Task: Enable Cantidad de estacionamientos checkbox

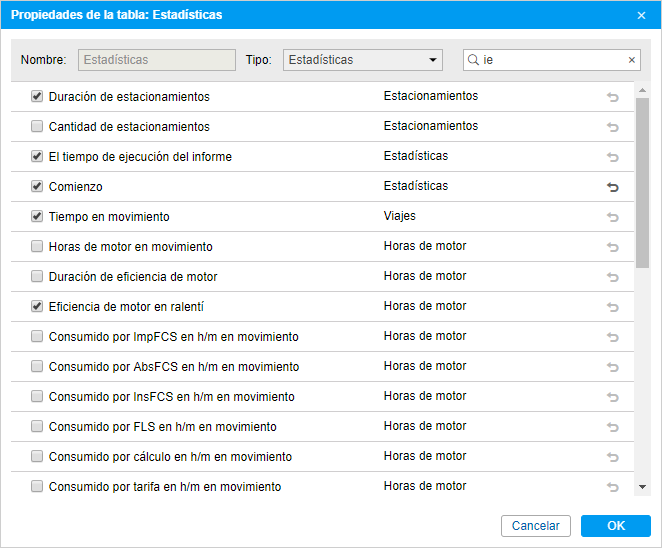Action: tap(37, 127)
